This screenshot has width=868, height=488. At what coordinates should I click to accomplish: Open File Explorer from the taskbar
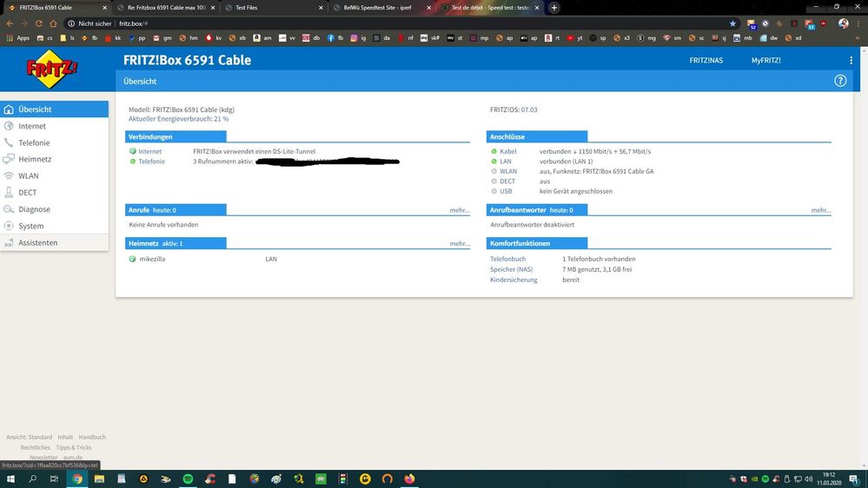point(99,479)
